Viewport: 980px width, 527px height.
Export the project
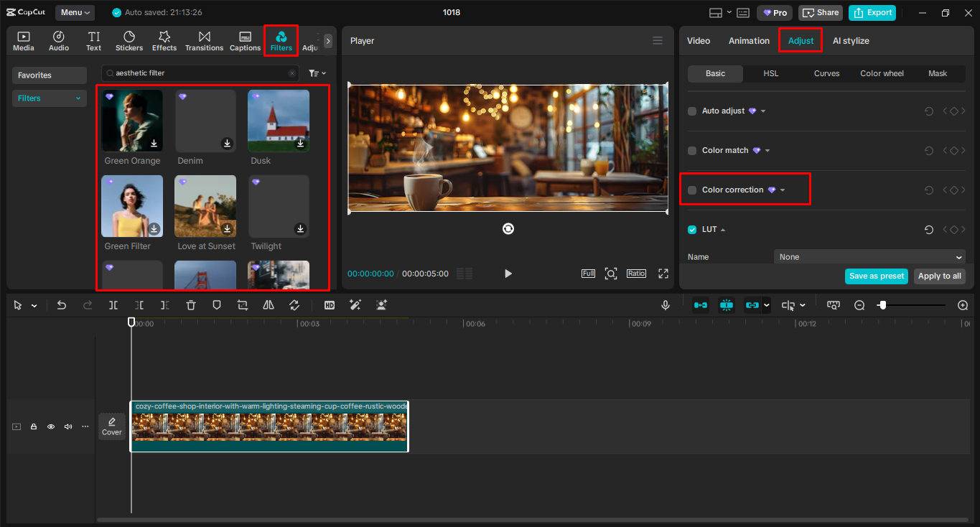click(872, 12)
